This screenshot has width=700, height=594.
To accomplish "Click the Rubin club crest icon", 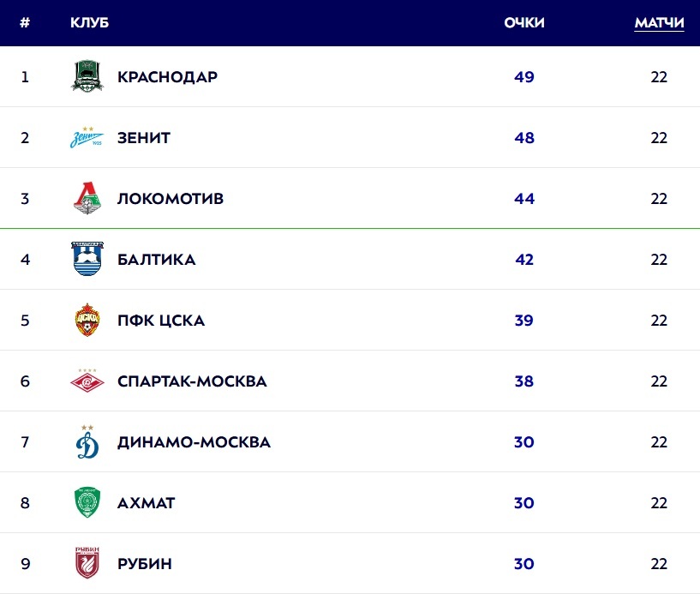I will pyautogui.click(x=87, y=563).
